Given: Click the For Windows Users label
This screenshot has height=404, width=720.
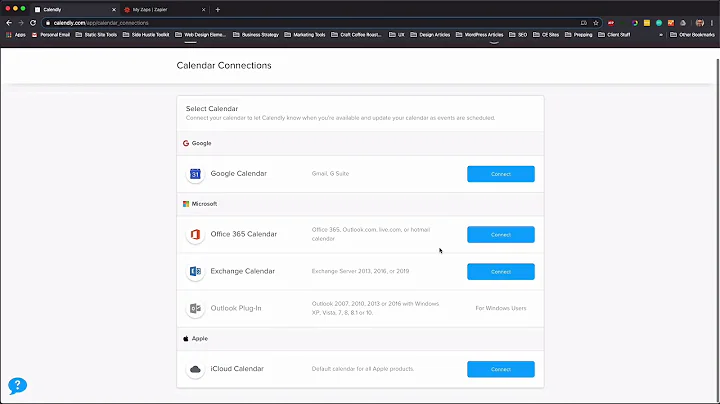Looking at the screenshot, I should 501,309.
